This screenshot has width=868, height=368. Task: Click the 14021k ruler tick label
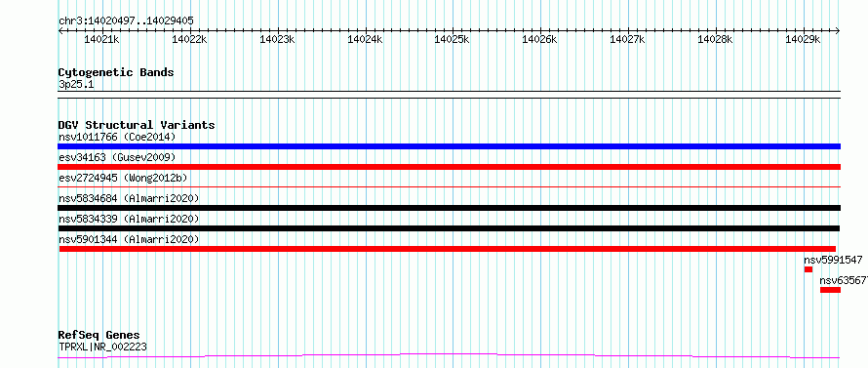[100, 39]
